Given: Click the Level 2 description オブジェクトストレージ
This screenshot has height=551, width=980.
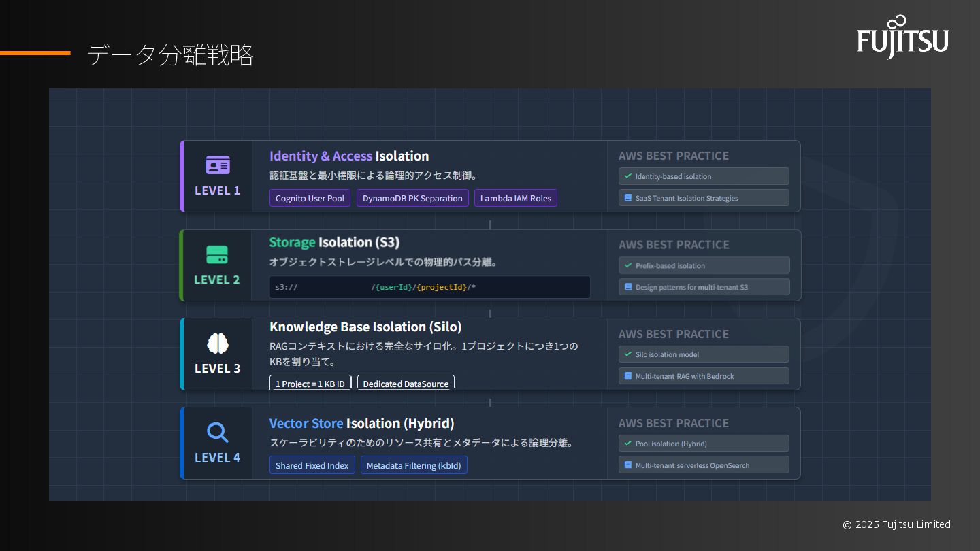Looking at the screenshot, I should (x=385, y=262).
